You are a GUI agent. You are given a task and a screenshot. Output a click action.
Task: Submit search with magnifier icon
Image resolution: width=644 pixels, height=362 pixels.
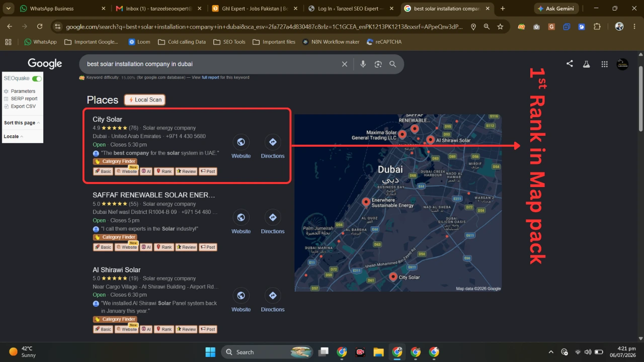(392, 64)
